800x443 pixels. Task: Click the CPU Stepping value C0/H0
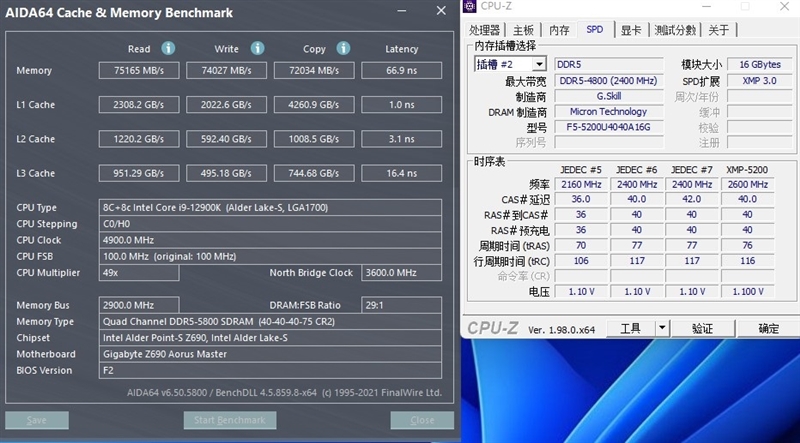270,224
